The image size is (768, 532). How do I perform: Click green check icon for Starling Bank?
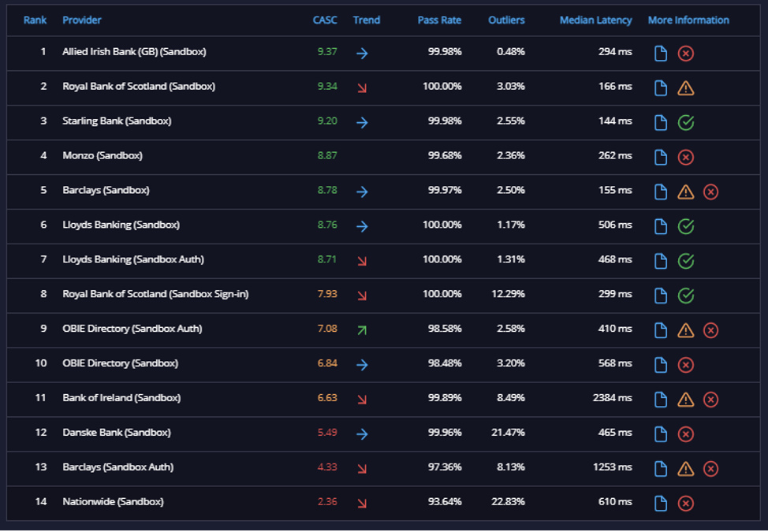(685, 122)
